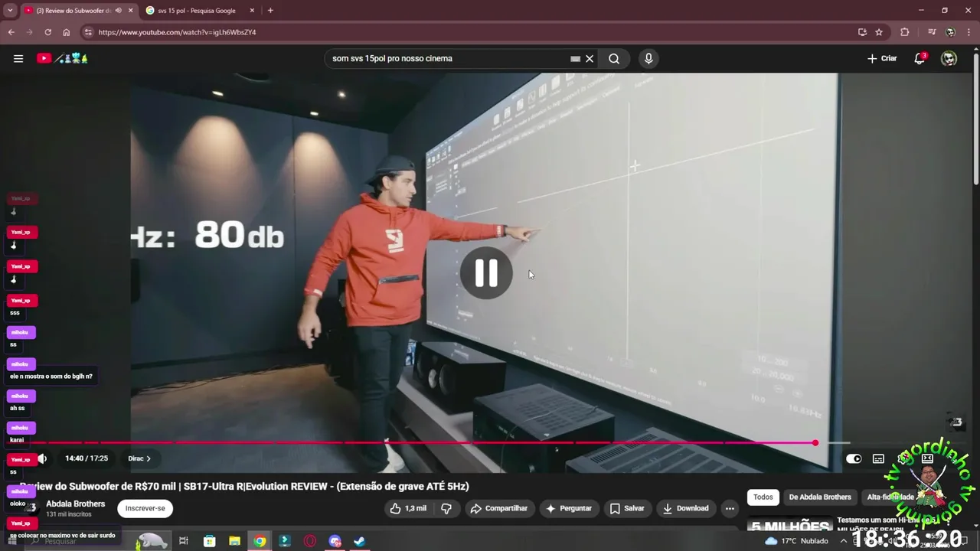The height and width of the screenshot is (551, 980).
Task: Run the search with the magnifier button
Action: click(x=614, y=58)
